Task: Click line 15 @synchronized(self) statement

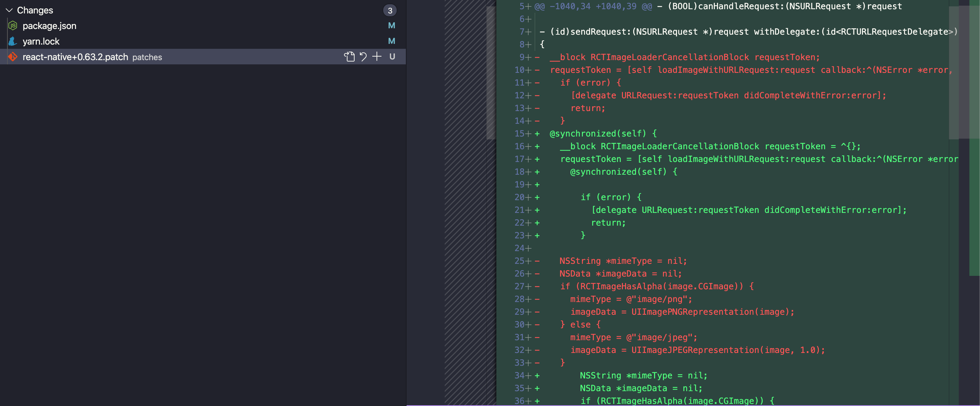Action: (x=603, y=134)
